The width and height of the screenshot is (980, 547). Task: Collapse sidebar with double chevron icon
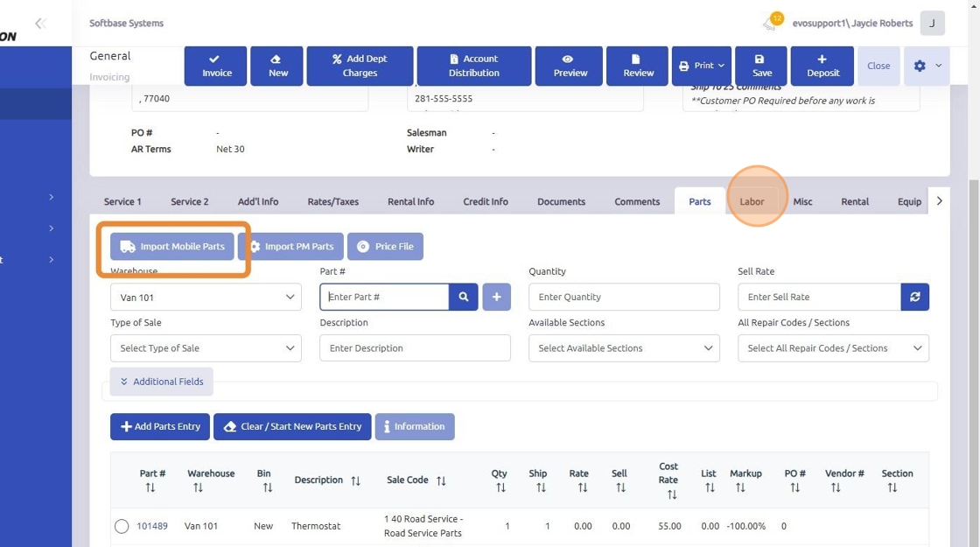point(40,24)
